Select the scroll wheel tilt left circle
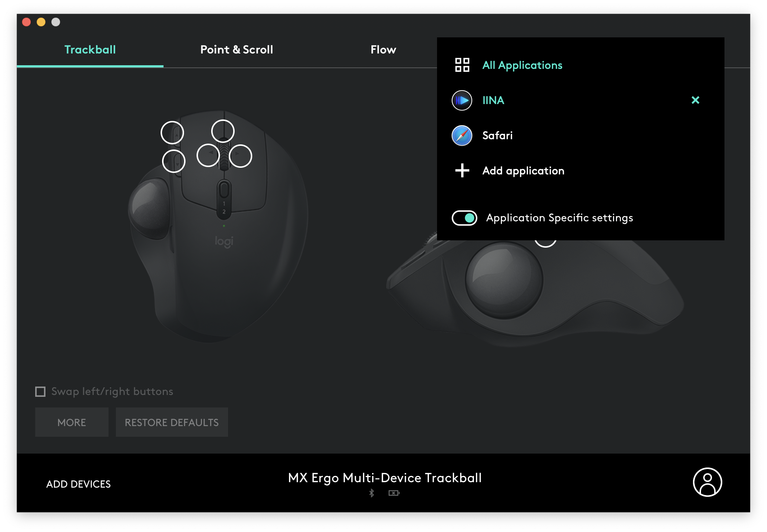This screenshot has width=767, height=532. [x=208, y=156]
